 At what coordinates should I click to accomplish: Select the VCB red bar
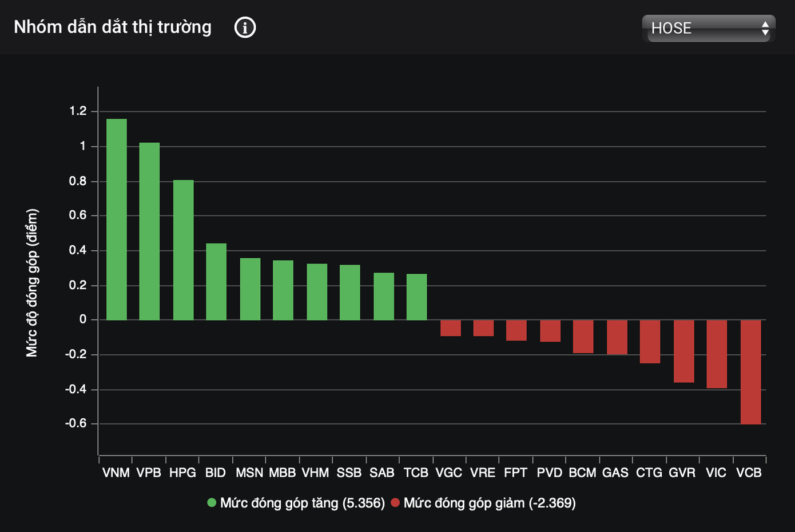pyautogui.click(x=750, y=372)
